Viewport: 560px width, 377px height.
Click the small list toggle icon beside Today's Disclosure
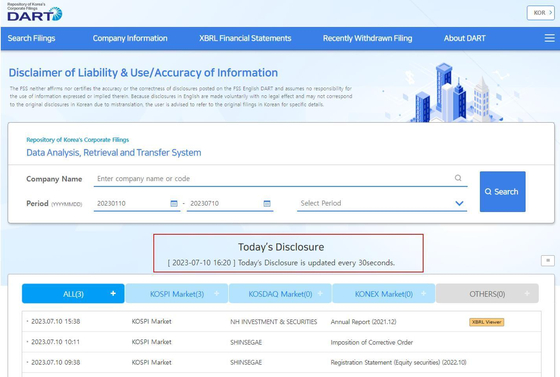[x=548, y=261]
